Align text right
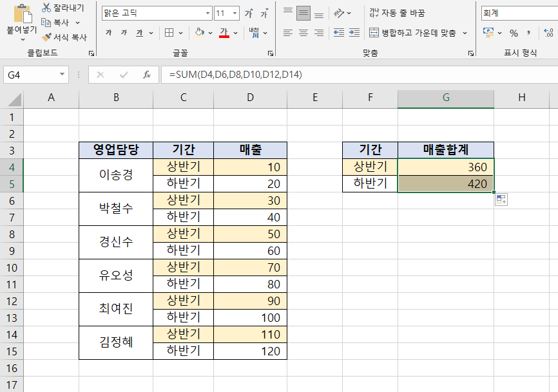 pos(319,33)
